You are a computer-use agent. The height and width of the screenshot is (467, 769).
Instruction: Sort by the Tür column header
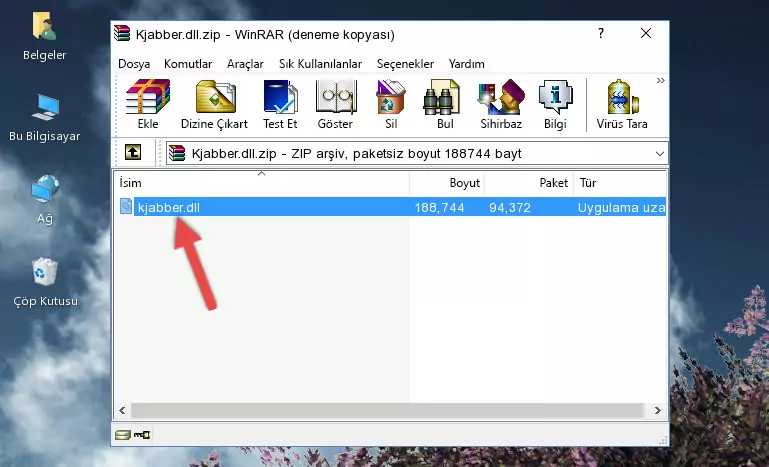pos(620,182)
